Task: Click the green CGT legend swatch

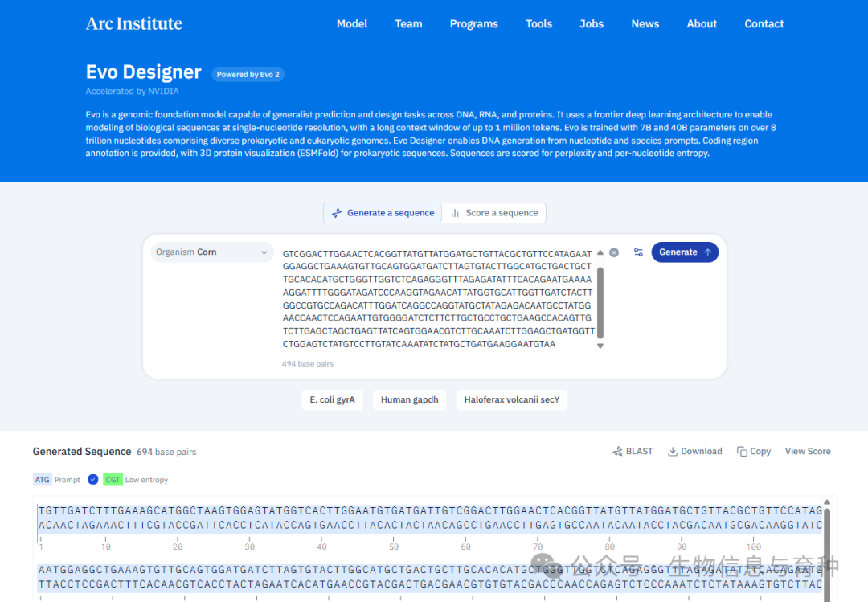Action: point(113,480)
